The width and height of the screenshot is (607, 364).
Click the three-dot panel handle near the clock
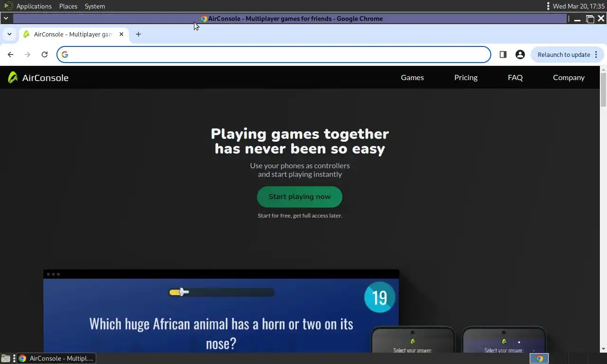click(x=548, y=6)
